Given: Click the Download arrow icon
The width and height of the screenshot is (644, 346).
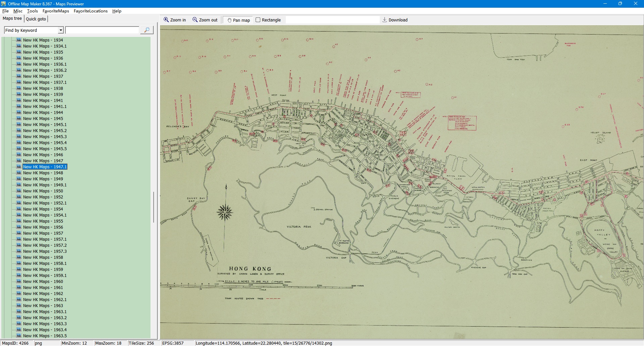Looking at the screenshot, I should (x=385, y=20).
